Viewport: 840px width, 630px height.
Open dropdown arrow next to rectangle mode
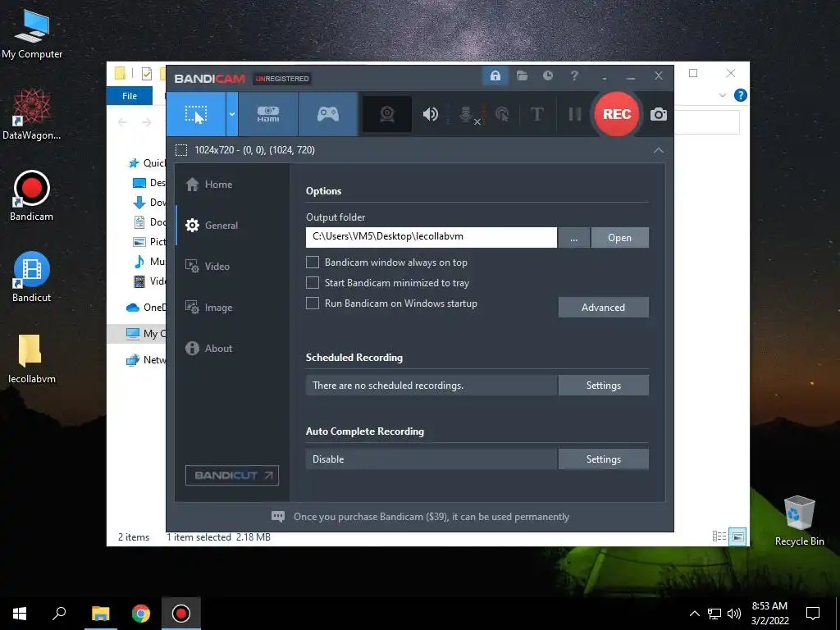point(232,114)
